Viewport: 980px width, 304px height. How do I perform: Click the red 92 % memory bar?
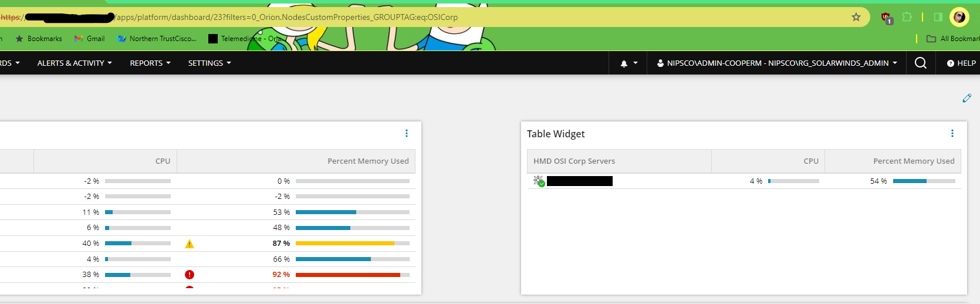click(353, 275)
